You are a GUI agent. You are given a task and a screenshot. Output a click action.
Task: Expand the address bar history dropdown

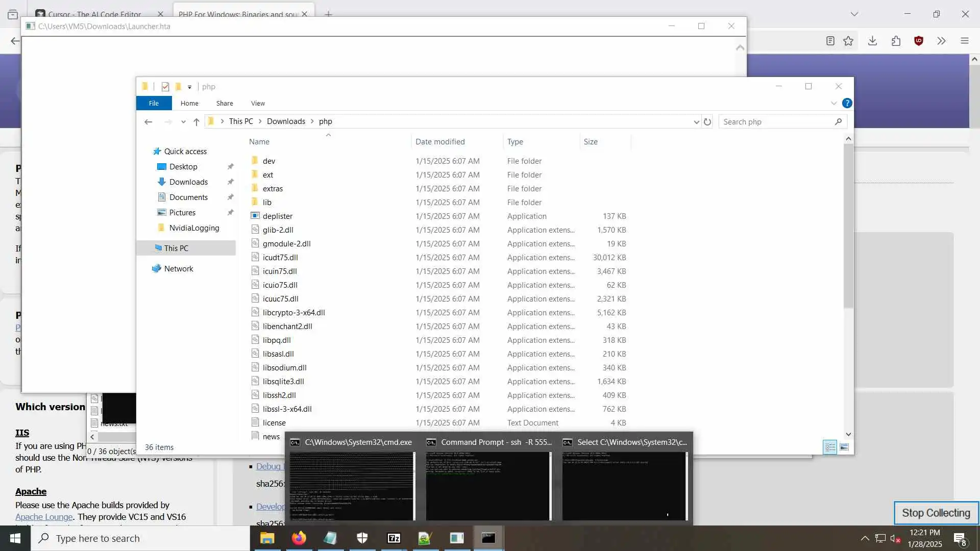pyautogui.click(x=696, y=121)
